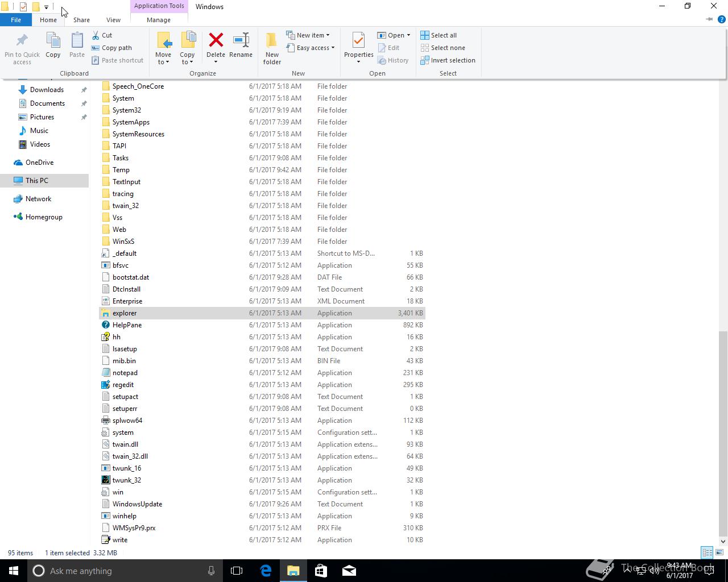
Task: Click the Invert selection command
Action: (x=448, y=60)
